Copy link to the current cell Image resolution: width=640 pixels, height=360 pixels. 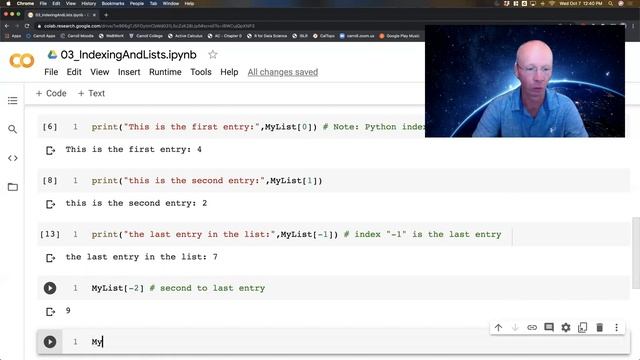532,327
